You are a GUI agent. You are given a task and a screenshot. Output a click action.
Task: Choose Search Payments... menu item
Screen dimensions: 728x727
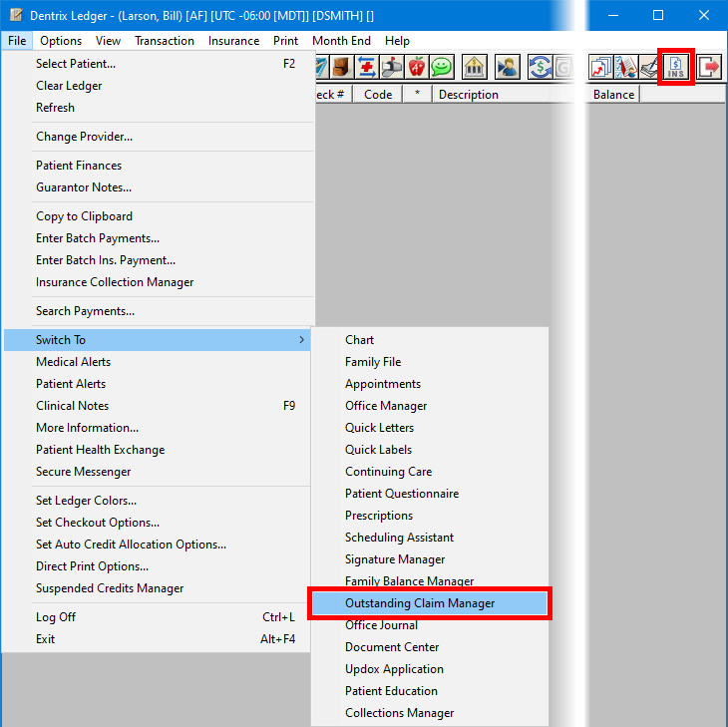[157, 311]
